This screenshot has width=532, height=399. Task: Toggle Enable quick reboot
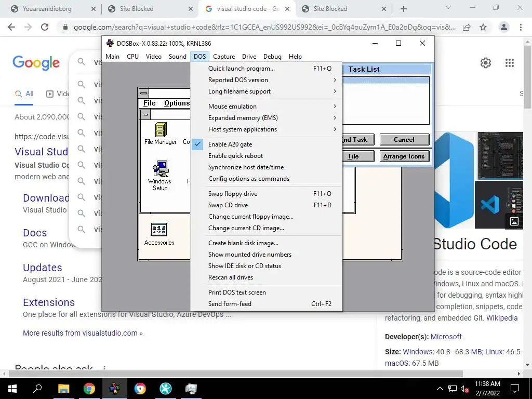coord(267,156)
